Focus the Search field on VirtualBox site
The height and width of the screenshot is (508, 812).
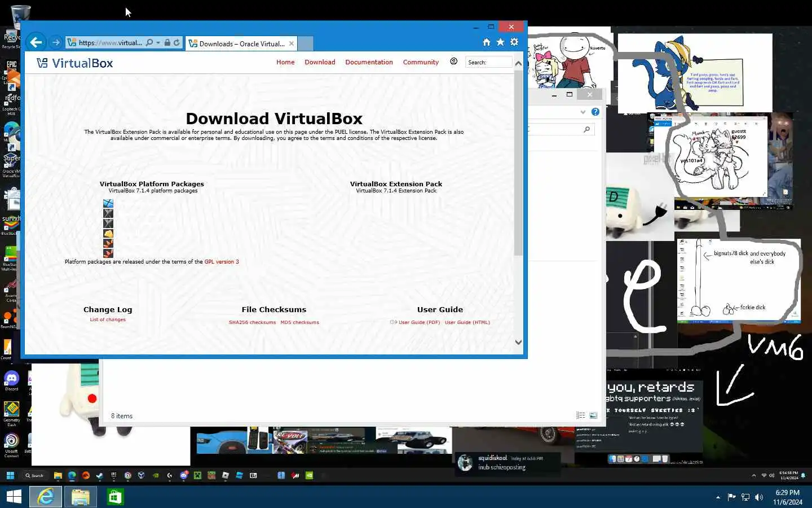[x=489, y=62]
